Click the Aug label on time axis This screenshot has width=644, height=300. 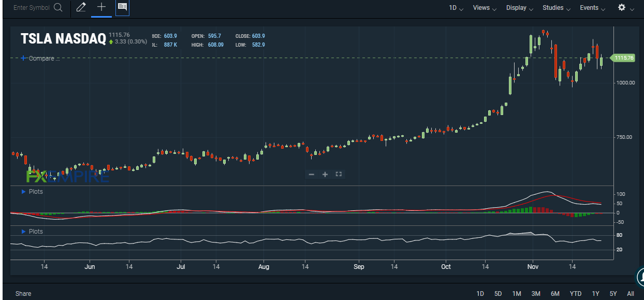pos(264,267)
